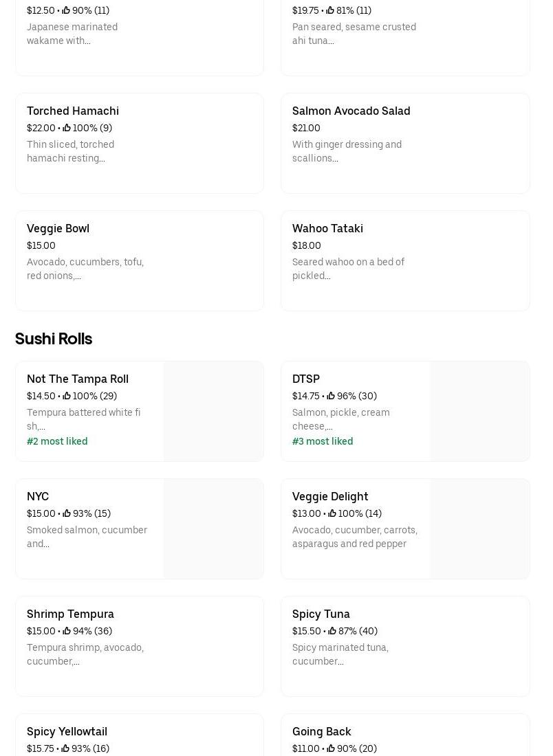Screen dimensions: 553x756
Task: Click the Sushi Rolls section heading
Action: (54, 339)
